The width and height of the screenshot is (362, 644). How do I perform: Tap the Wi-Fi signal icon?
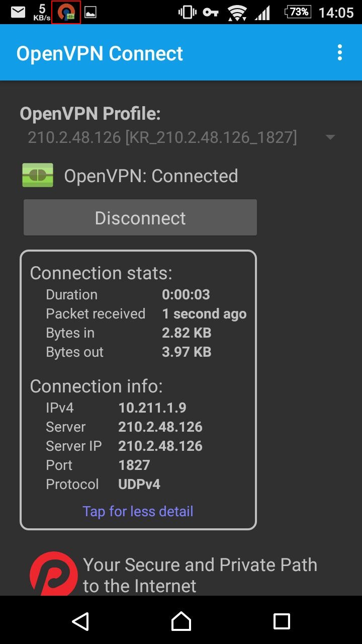coord(236,12)
